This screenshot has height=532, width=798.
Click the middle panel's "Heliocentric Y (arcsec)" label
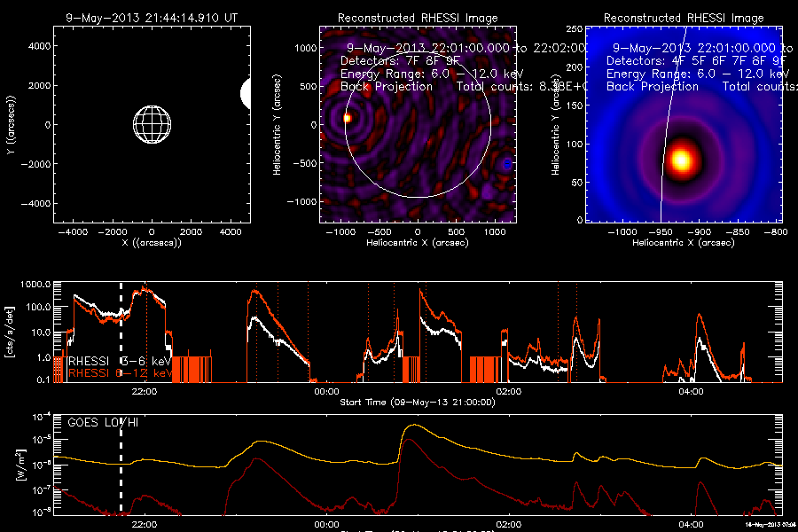[277, 125]
